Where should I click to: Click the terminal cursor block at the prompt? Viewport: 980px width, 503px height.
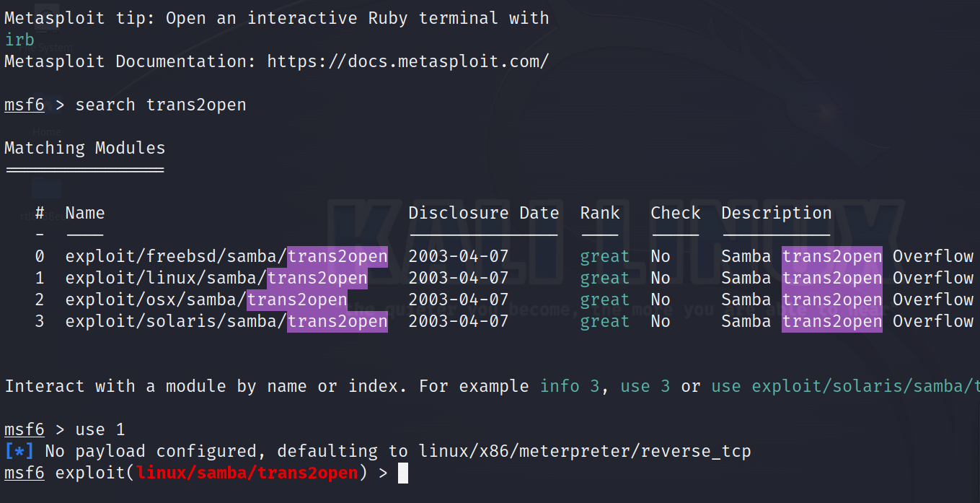tap(403, 473)
